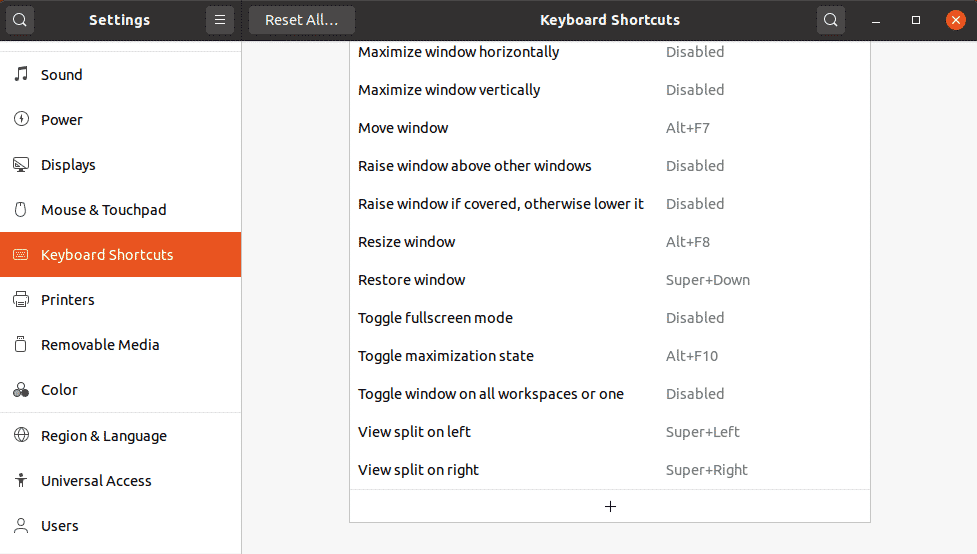The height and width of the screenshot is (554, 977).
Task: Click the Sound music note icon
Action: (21, 75)
